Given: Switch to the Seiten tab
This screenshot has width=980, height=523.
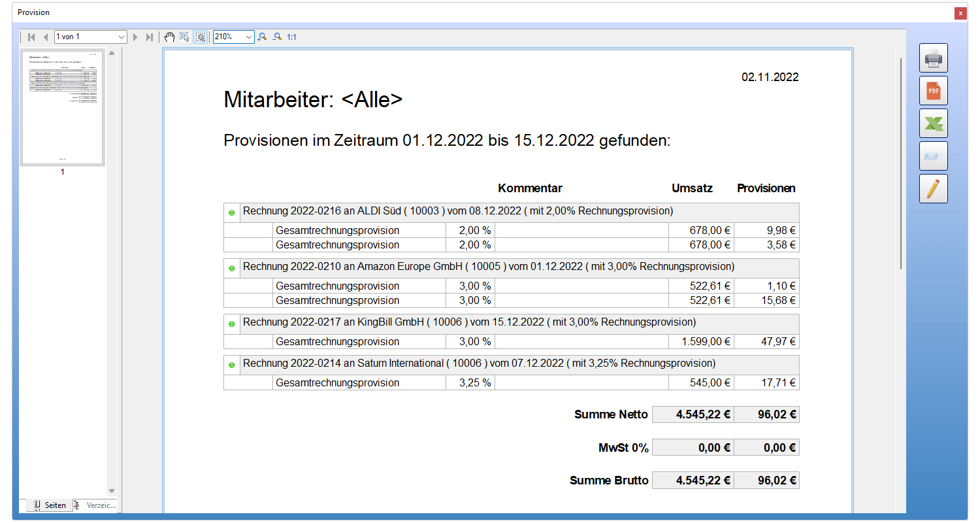Looking at the screenshot, I should tap(50, 505).
